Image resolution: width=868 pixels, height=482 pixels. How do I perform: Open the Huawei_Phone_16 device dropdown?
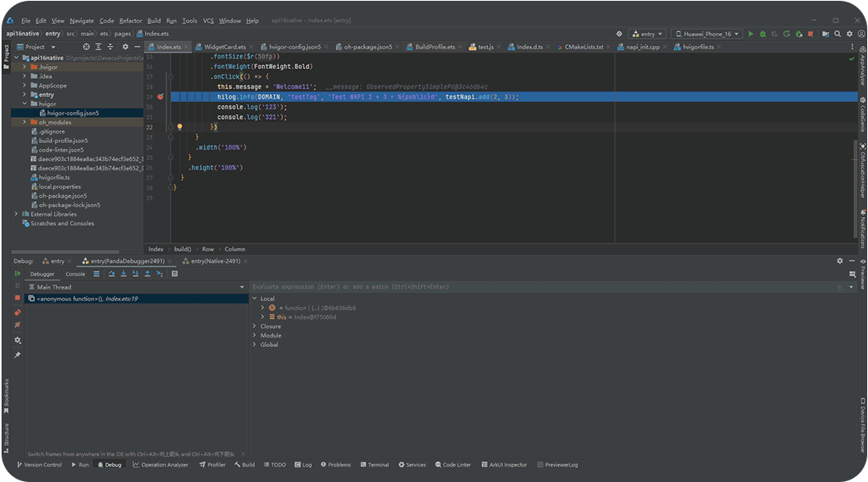[706, 35]
